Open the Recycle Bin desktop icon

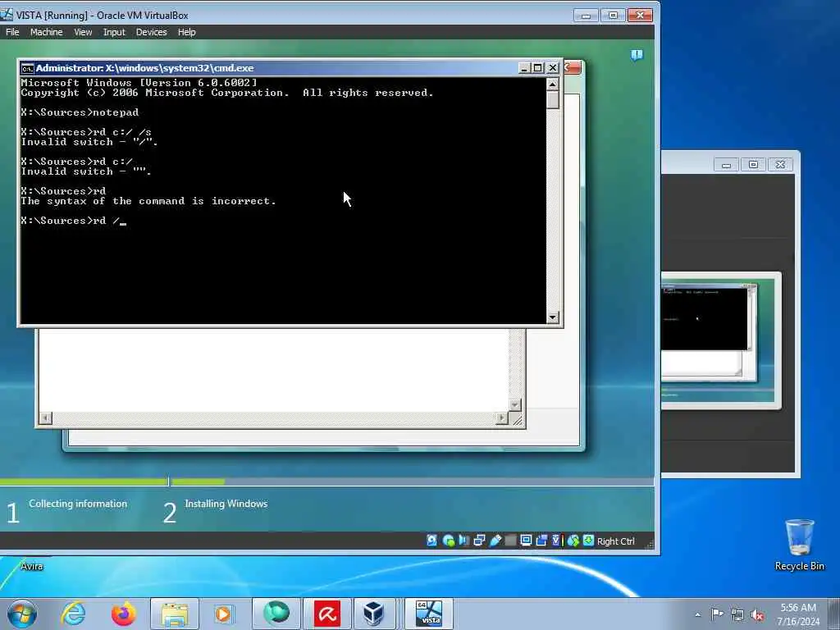[x=799, y=545]
